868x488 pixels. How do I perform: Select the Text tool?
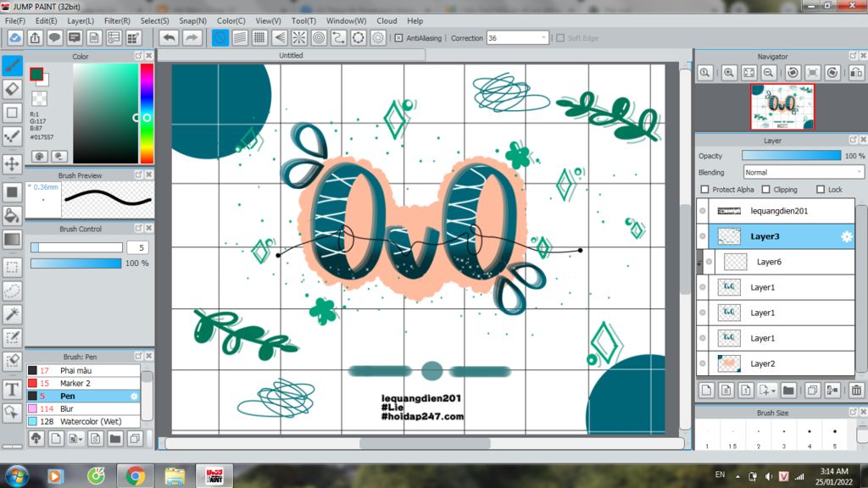[x=12, y=389]
